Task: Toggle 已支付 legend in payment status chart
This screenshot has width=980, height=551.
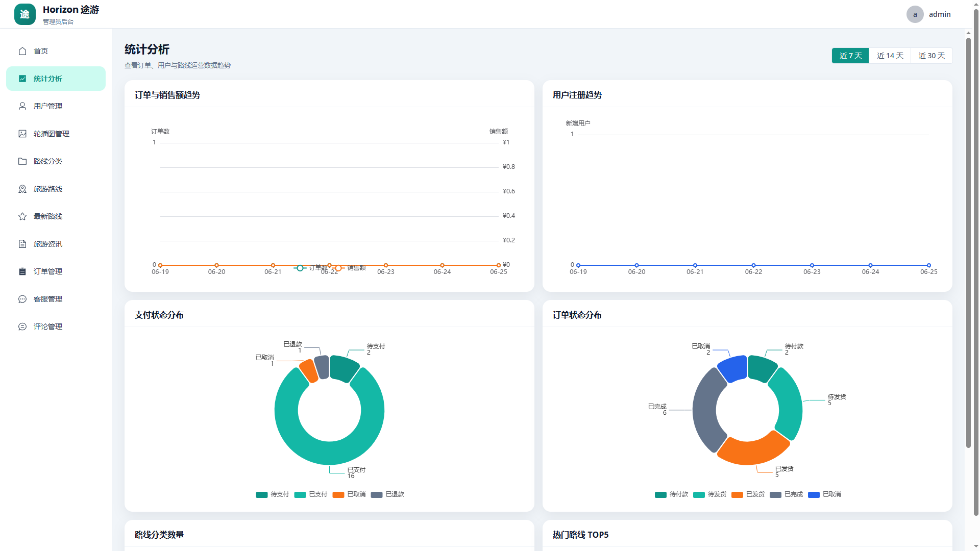Action: coord(311,494)
